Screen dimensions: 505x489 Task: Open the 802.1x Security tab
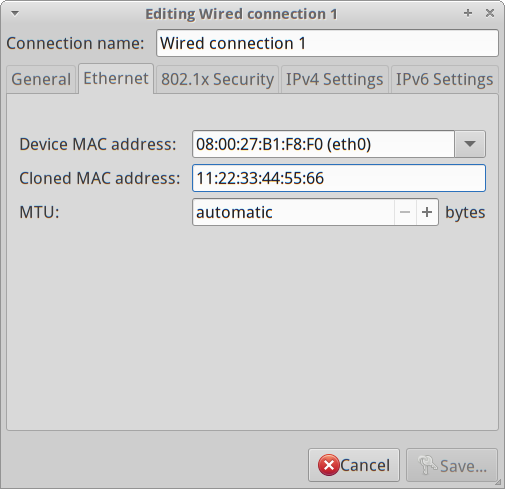click(217, 79)
